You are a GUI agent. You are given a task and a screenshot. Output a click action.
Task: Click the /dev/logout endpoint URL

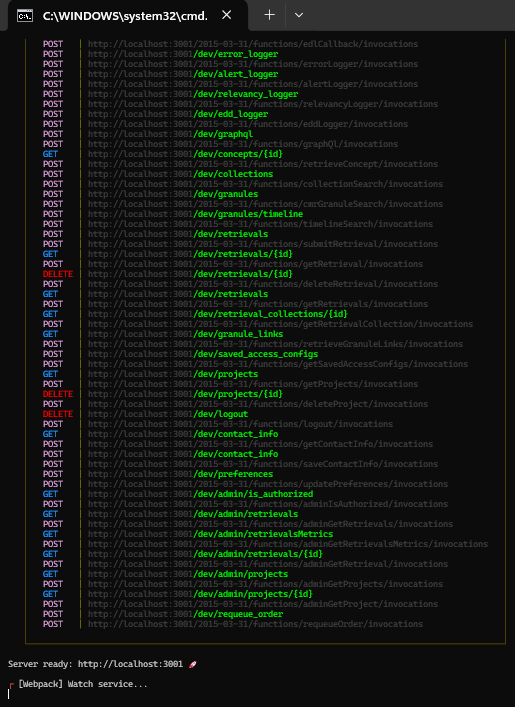click(x=168, y=414)
